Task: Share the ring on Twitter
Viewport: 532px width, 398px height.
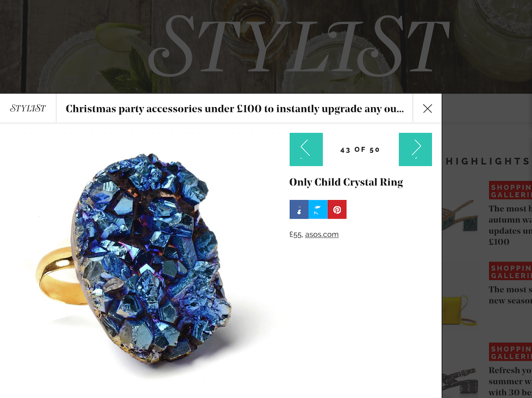Action: (x=318, y=210)
